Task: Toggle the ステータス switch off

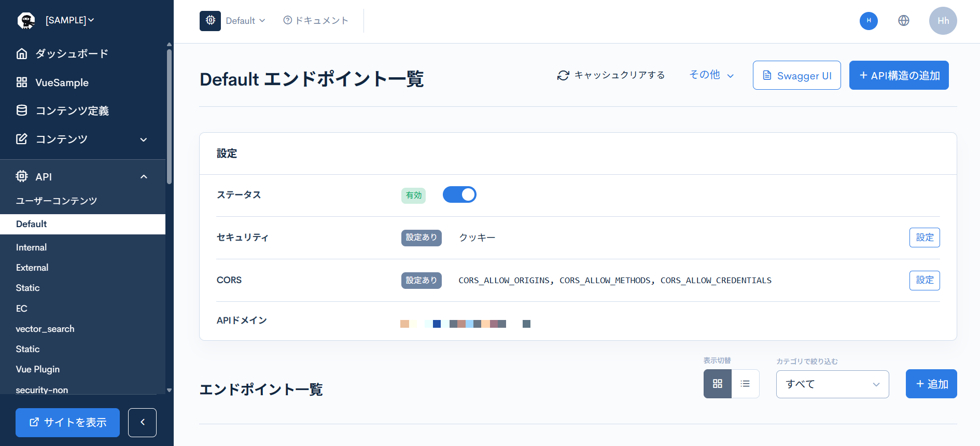Action: click(x=459, y=194)
